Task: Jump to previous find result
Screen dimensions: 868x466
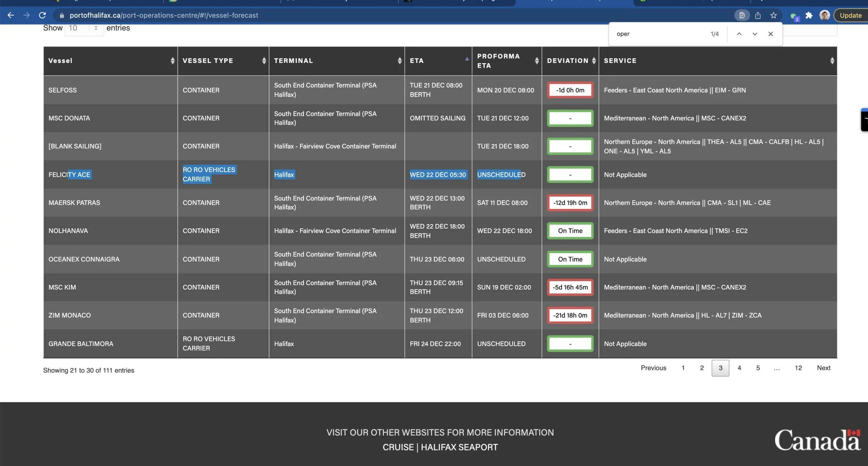Action: (739, 34)
